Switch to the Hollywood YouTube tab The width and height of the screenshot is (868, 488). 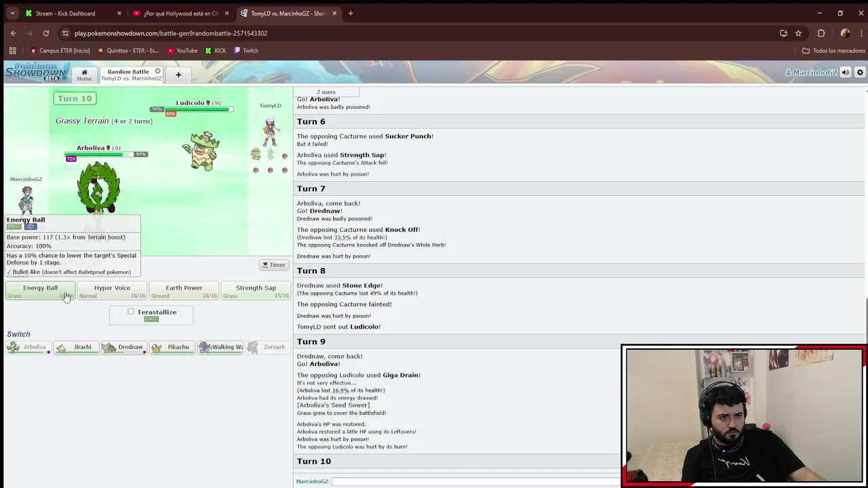(180, 14)
